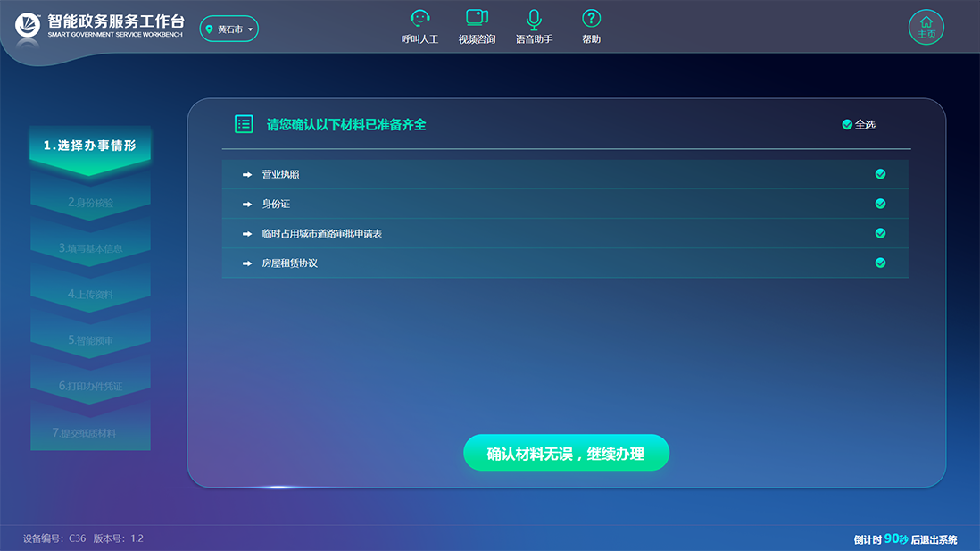Expand the 黄石市 city dropdown
Screen dimensions: 980x551
tap(251, 29)
